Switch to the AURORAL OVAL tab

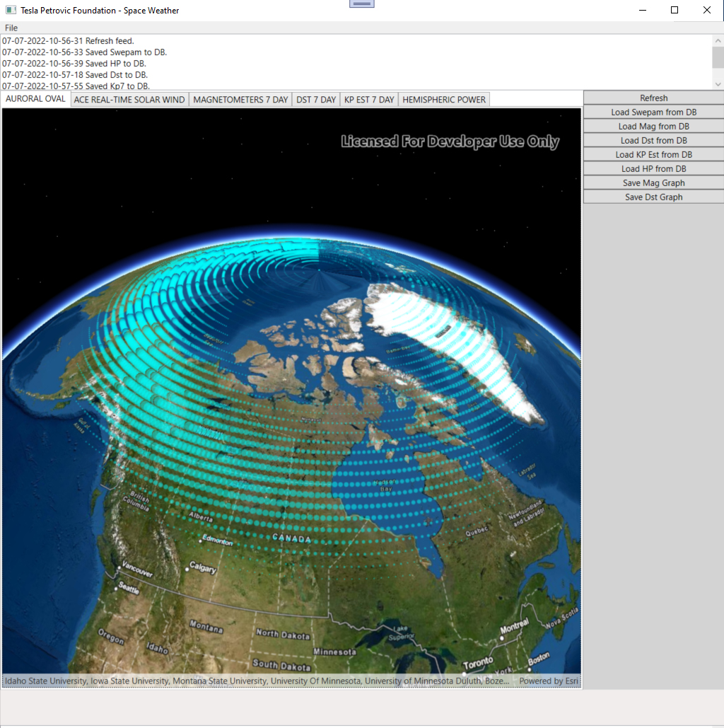36,99
